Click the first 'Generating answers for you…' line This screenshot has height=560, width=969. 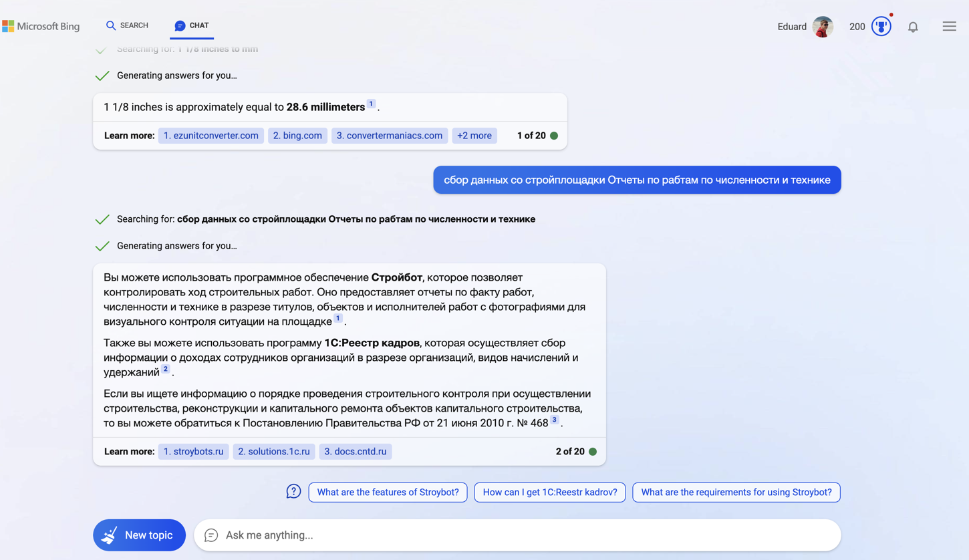177,76
